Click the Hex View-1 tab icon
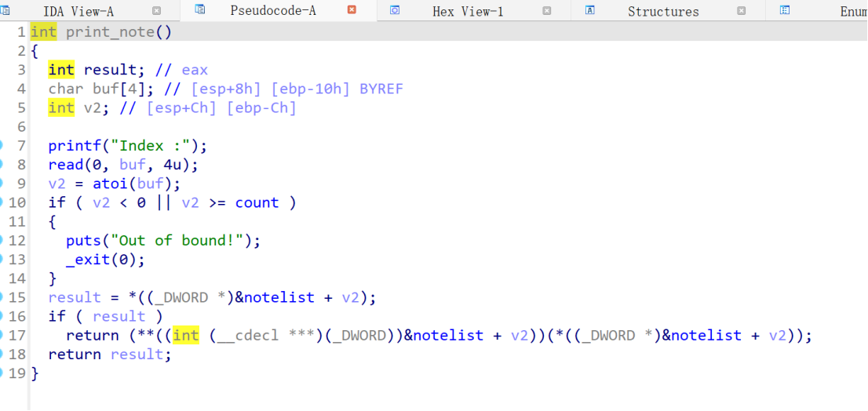Viewport: 868px width, 411px height. [395, 10]
